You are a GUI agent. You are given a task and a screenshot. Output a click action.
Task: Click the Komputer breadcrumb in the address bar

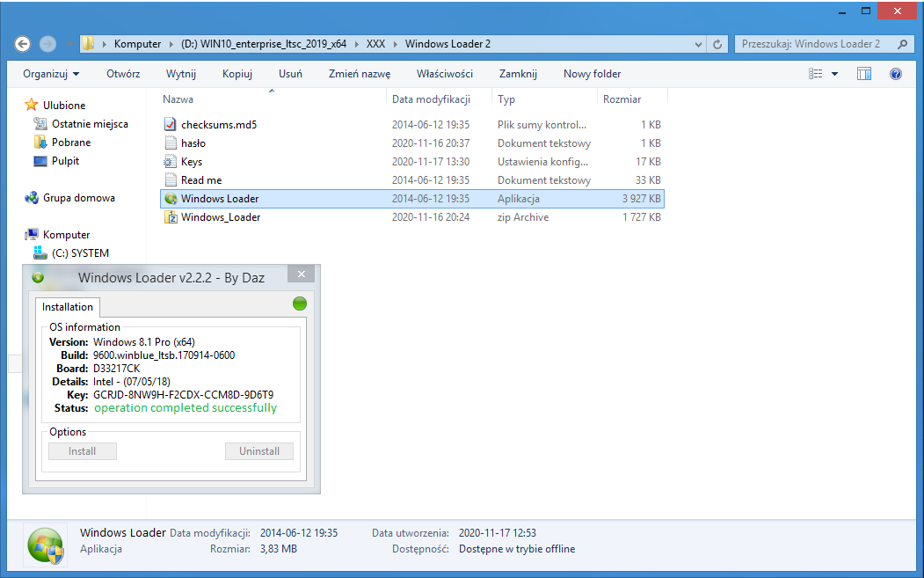[137, 44]
